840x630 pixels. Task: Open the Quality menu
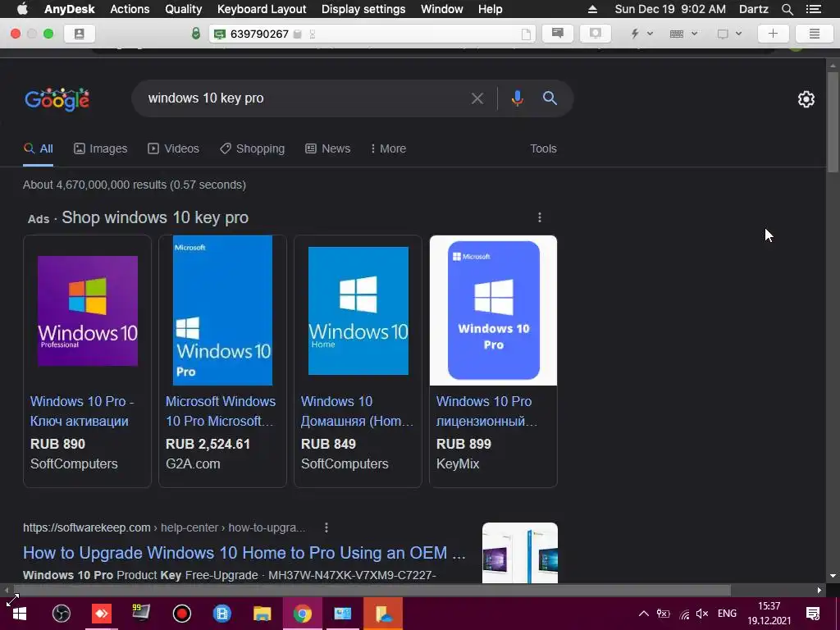point(183,9)
